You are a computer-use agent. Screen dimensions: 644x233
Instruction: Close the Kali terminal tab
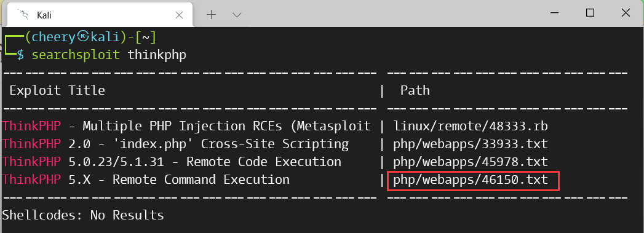(x=179, y=15)
